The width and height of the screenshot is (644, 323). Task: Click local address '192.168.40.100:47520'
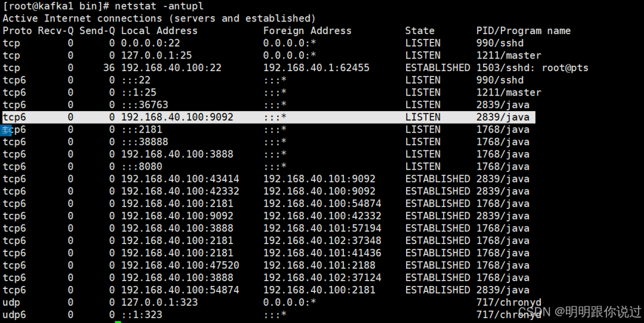(x=180, y=266)
